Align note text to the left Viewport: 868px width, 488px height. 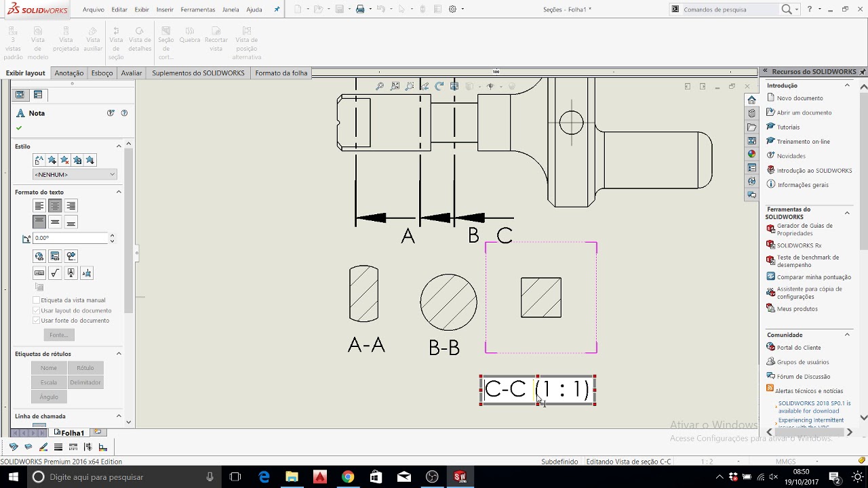39,206
